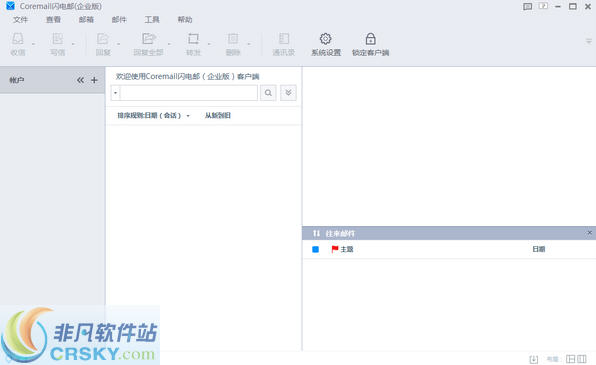Open the 写信 dropdown arrow

[x=73, y=44]
